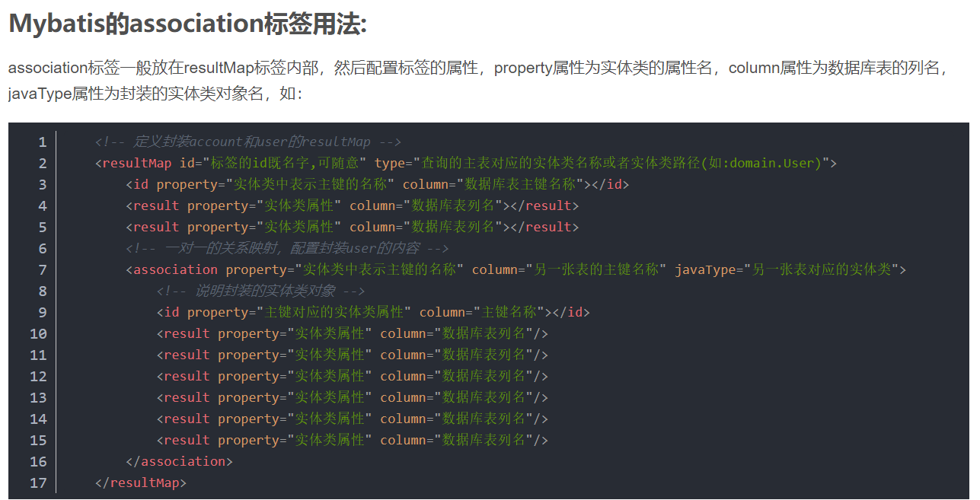Click the javaType value "另一张表对应的实体类"
This screenshot has height=500, width=980.
(822, 269)
